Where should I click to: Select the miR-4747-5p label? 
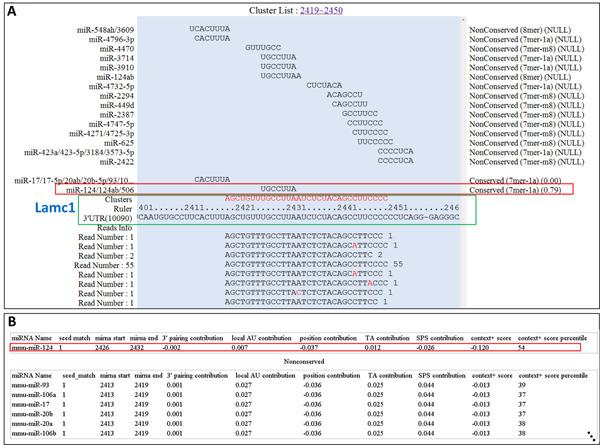click(111, 124)
